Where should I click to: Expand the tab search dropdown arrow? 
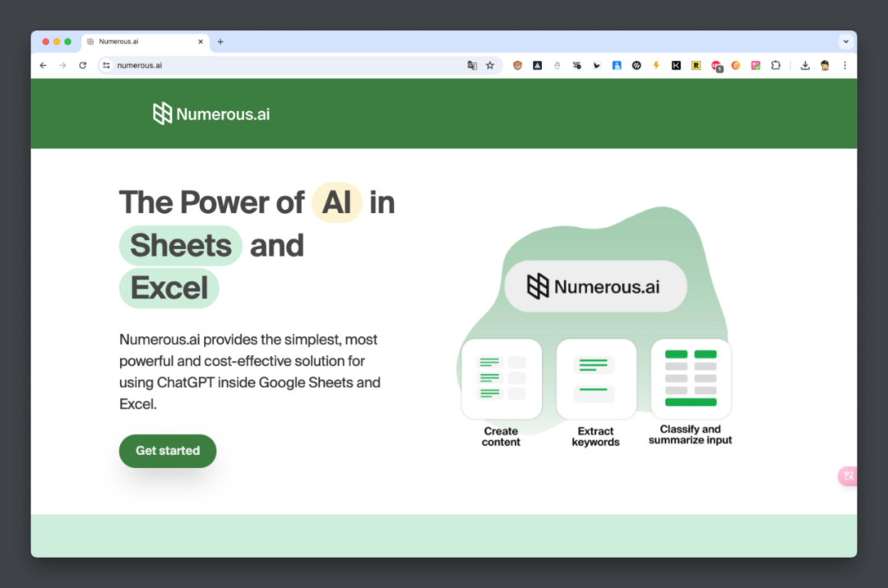845,41
